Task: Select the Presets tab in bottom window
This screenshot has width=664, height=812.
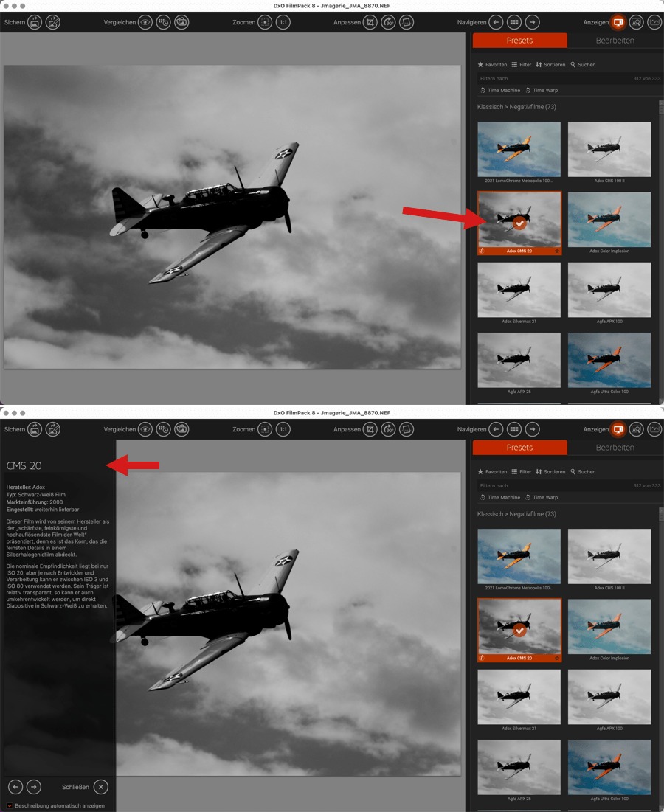Action: click(x=519, y=448)
